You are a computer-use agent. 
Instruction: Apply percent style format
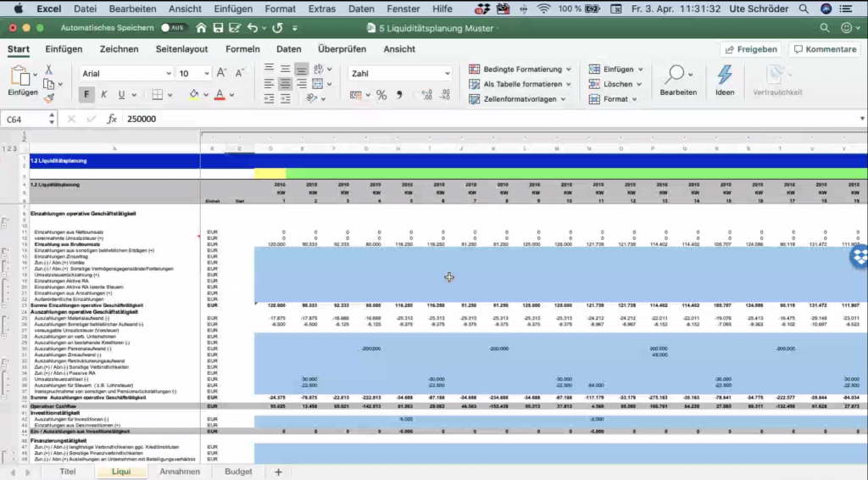[x=381, y=95]
